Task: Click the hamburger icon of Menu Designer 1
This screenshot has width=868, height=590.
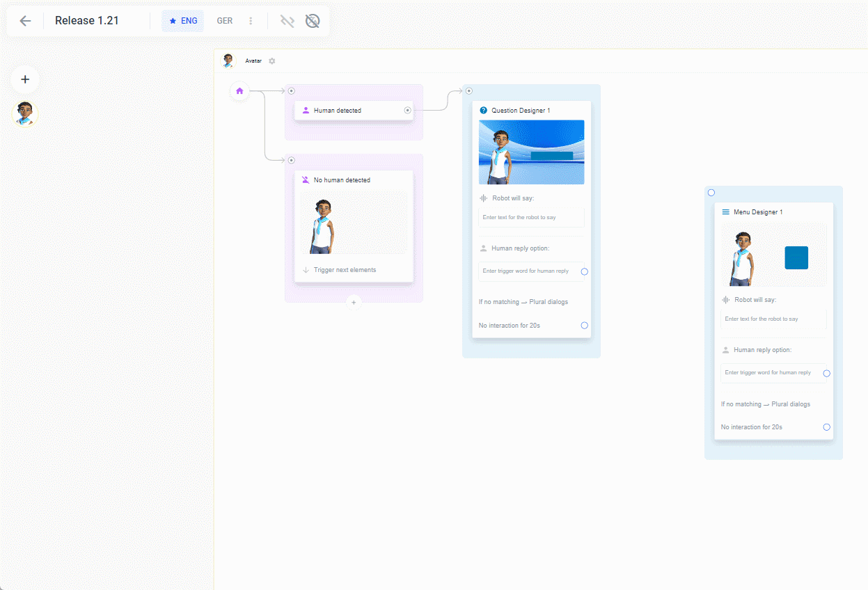Action: (x=726, y=212)
